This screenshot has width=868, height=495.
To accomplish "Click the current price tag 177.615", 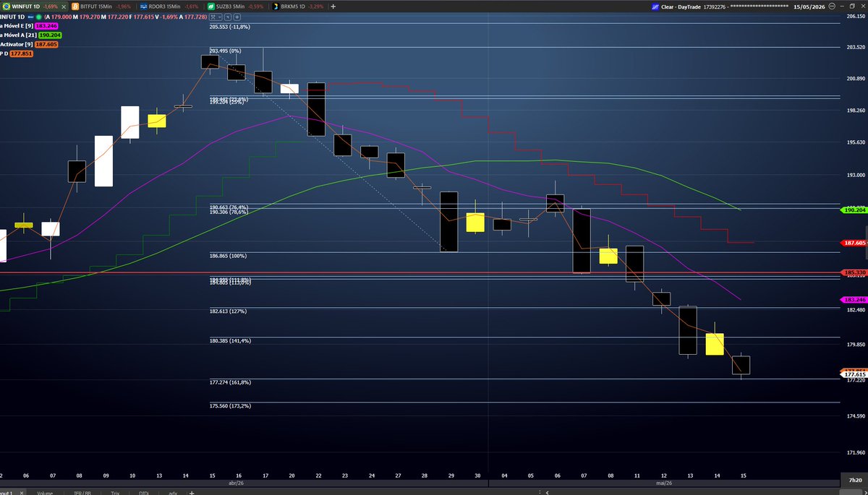I will pos(854,374).
